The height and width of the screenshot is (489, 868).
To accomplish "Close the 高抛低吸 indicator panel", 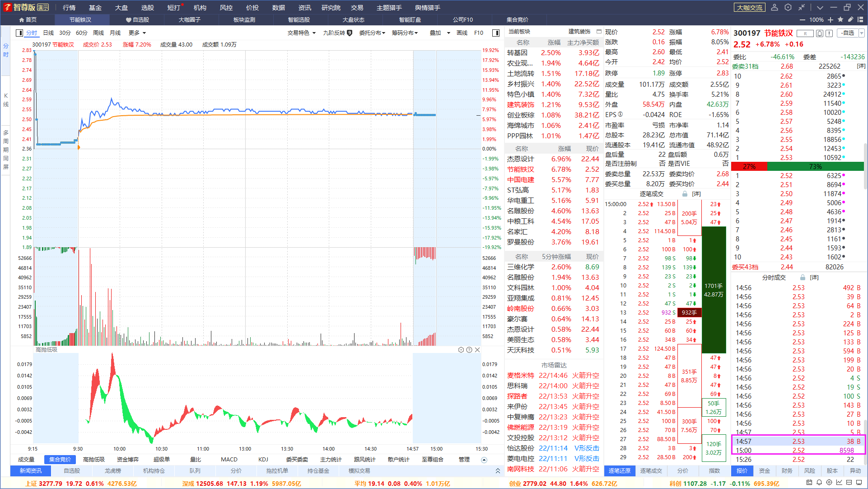I will pos(477,350).
